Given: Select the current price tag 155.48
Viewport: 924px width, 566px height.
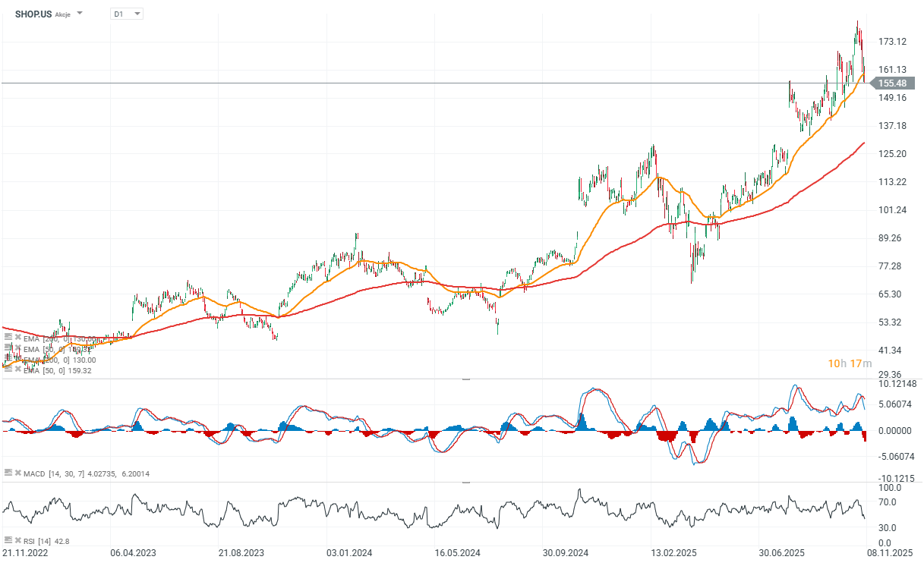Looking at the screenshot, I should pos(893,83).
